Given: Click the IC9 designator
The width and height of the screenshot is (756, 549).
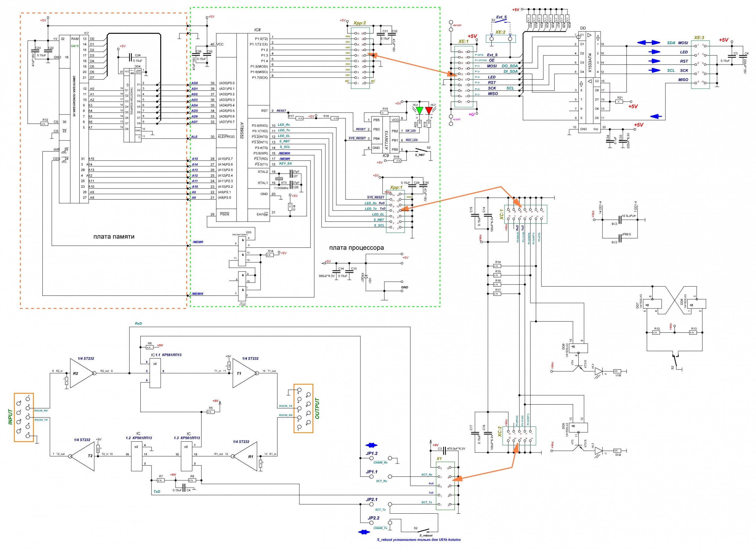Looking at the screenshot, I should 386,156.
